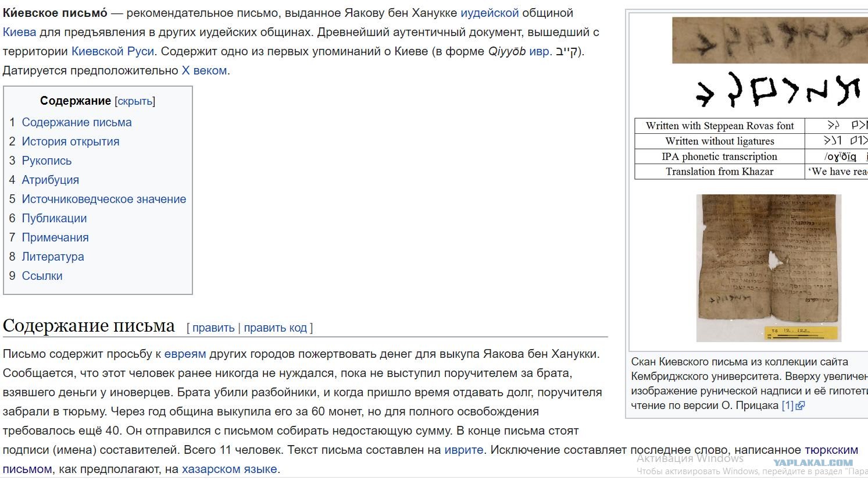Open the 'хазарском языке' link
This screenshot has width=868, height=480.
(x=230, y=469)
